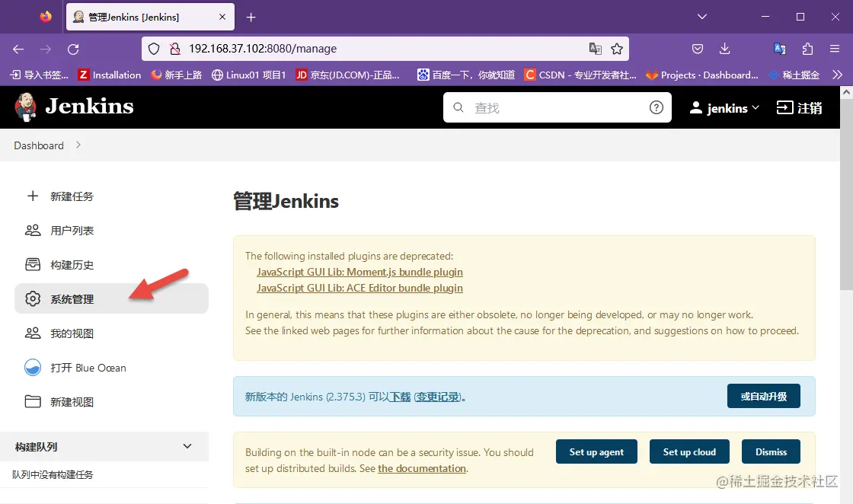This screenshot has height=504, width=853.
Task: Open a new tab with the plus button
Action: point(251,18)
